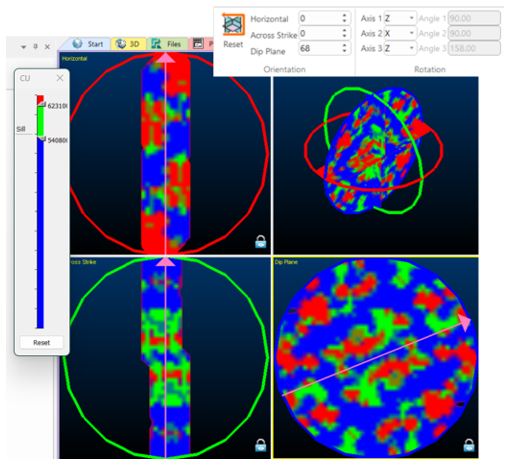
Task: Click the Reset orientation icon
Action: click(x=233, y=25)
